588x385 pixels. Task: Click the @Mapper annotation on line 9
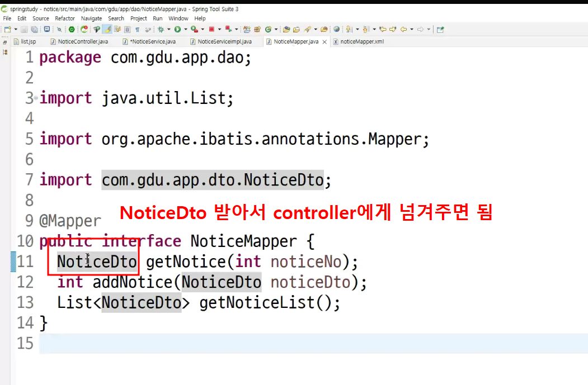(x=70, y=221)
